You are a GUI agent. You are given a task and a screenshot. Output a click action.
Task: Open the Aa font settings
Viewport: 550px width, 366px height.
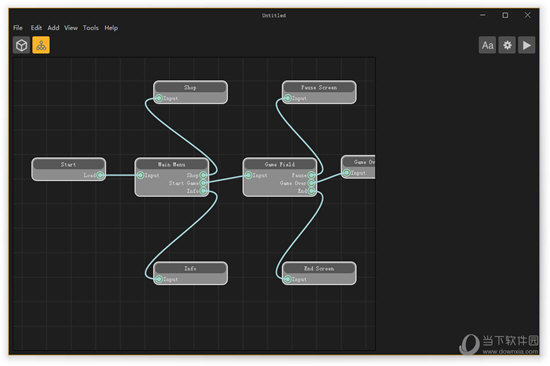tap(488, 45)
